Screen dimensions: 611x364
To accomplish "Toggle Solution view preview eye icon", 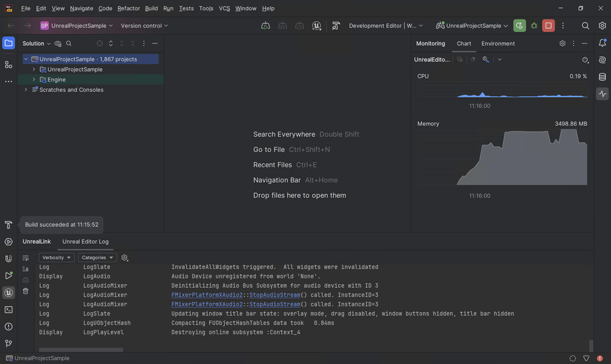I will click(58, 44).
